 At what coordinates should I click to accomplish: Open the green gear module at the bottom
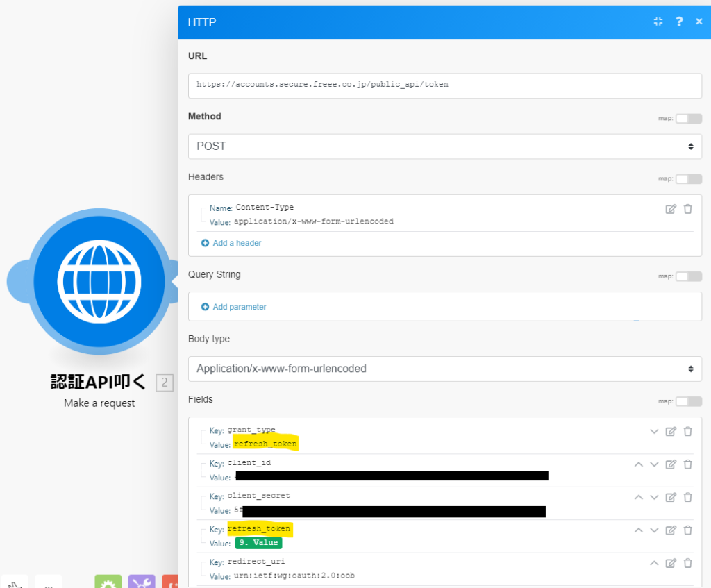[108, 583]
